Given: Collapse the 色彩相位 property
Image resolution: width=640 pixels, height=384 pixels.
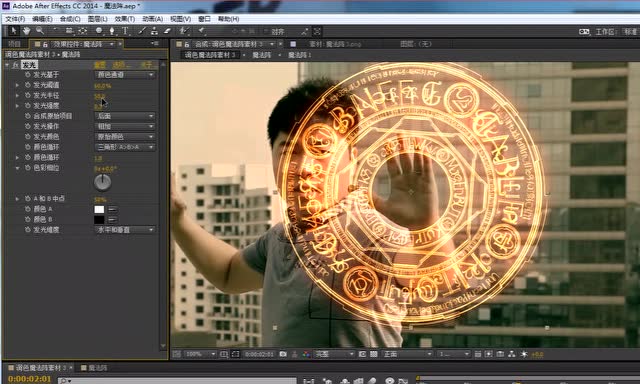Looking at the screenshot, I should click(17, 168).
